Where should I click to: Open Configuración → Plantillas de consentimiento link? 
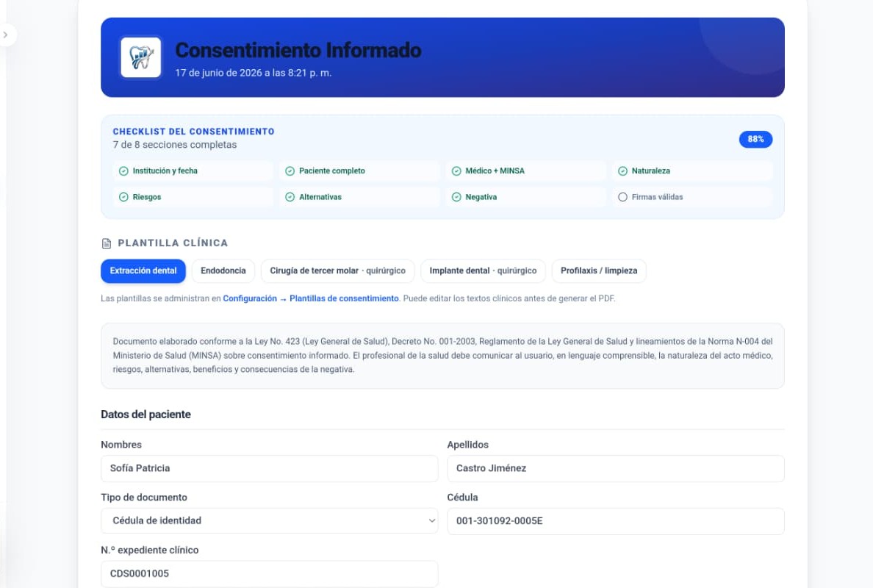coord(311,298)
